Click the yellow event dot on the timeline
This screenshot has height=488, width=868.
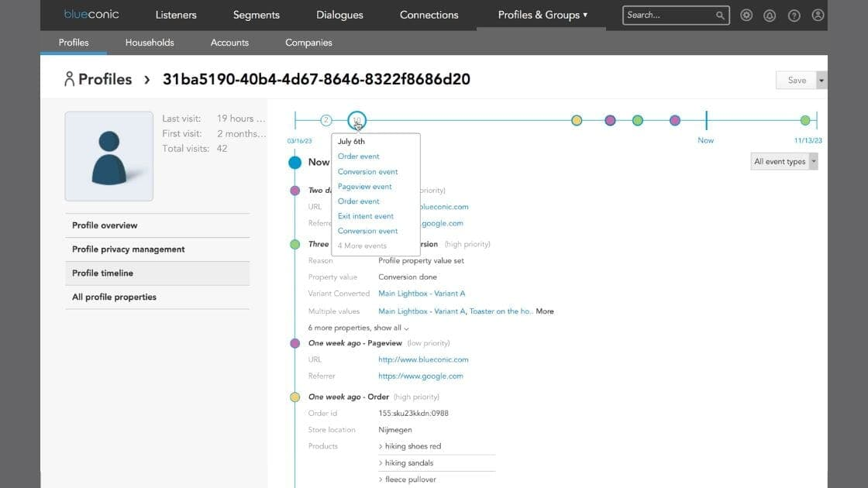[x=577, y=120]
